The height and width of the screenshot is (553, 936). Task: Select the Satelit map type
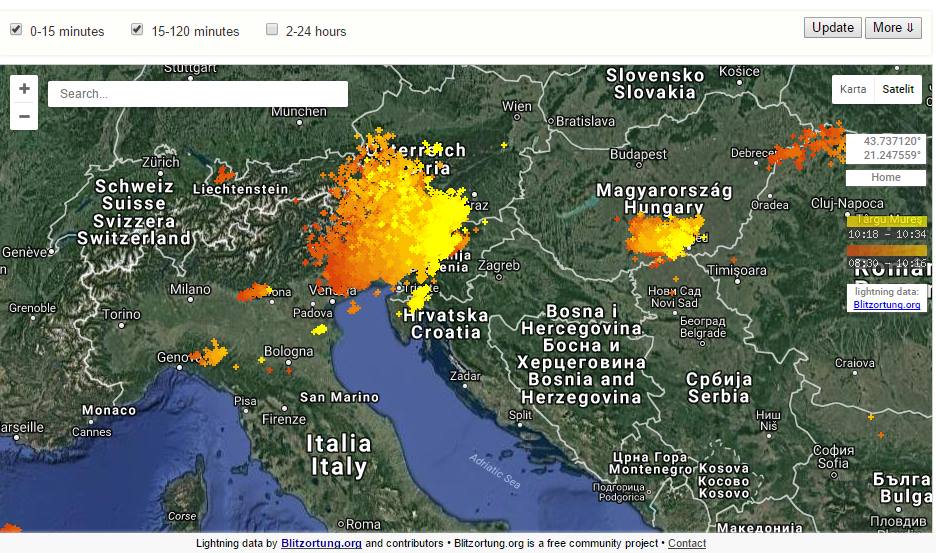coord(897,89)
